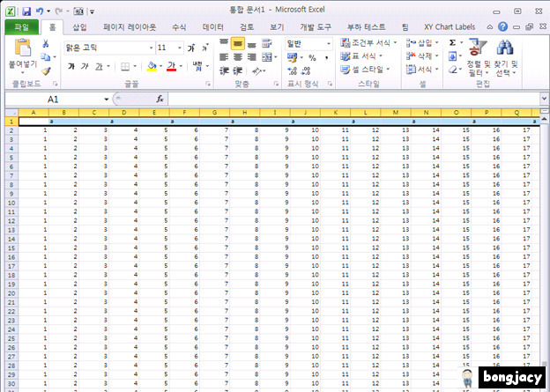The height and width of the screenshot is (392, 550).
Task: Click the Undo arrow icon
Action: pyautogui.click(x=40, y=11)
